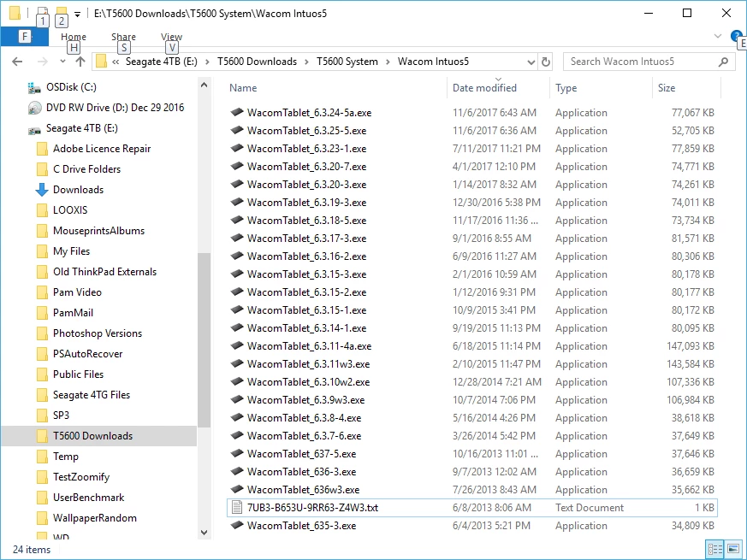Select the T5600 Downloads folder in tree
Viewport: 747px width, 560px height.
coord(93,436)
